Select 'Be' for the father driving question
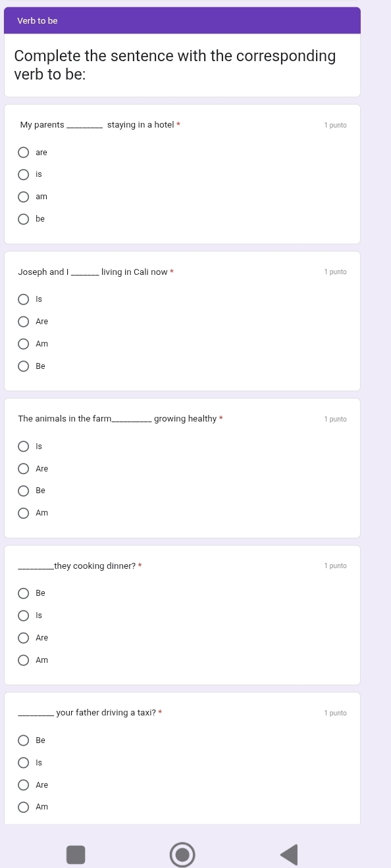The image size is (391, 868). pyautogui.click(x=24, y=740)
